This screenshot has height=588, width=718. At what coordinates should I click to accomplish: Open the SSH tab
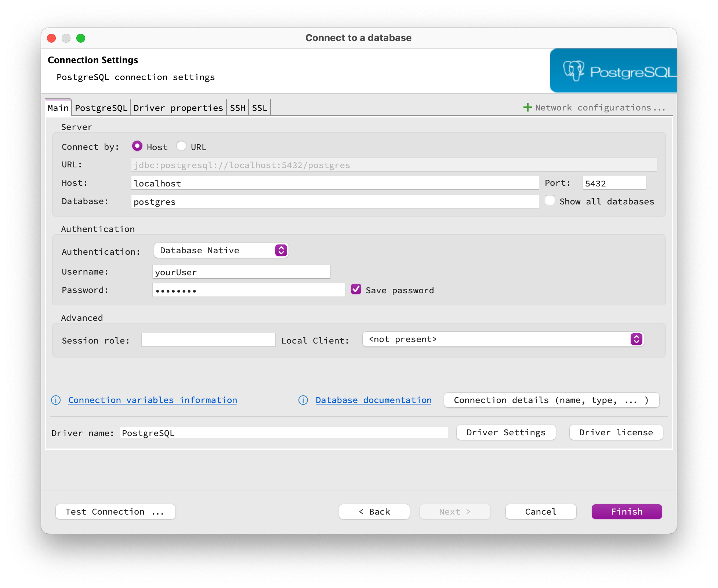point(237,108)
